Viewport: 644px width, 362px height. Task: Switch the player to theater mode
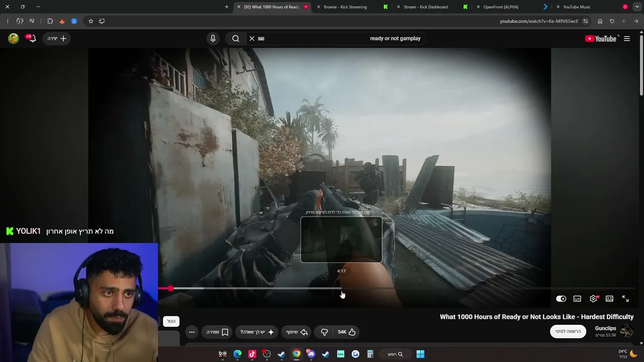pyautogui.click(x=609, y=299)
